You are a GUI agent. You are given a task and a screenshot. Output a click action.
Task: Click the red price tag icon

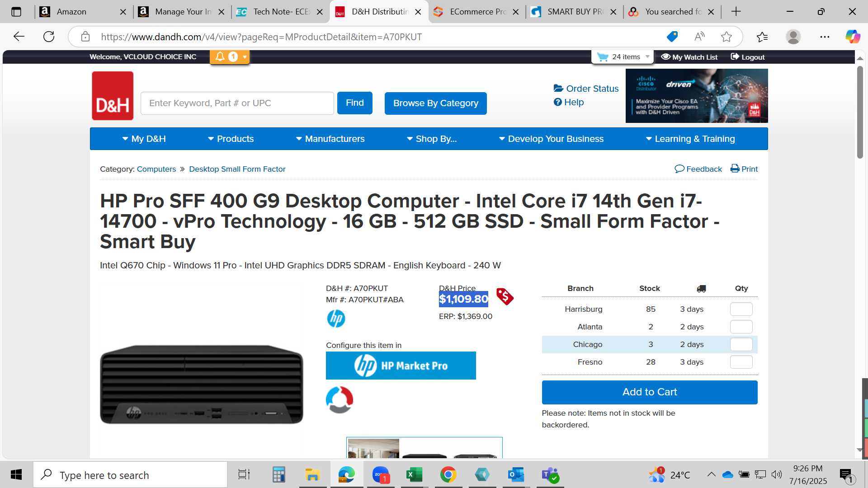[x=505, y=296]
